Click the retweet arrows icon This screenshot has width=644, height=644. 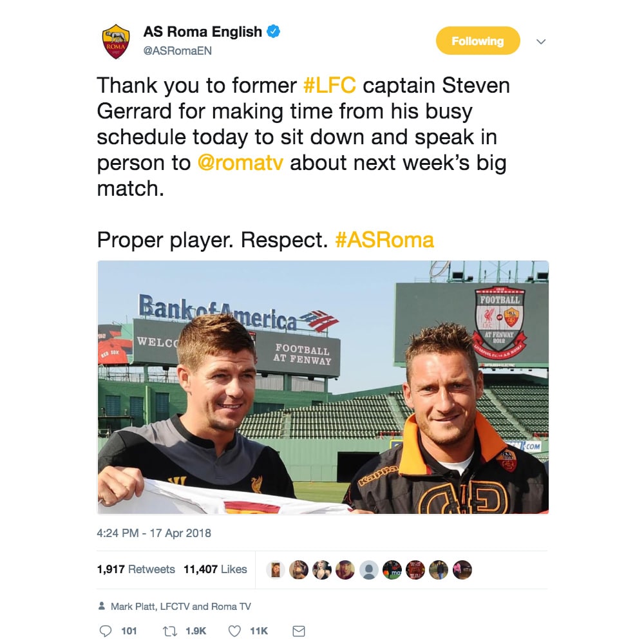point(170,631)
